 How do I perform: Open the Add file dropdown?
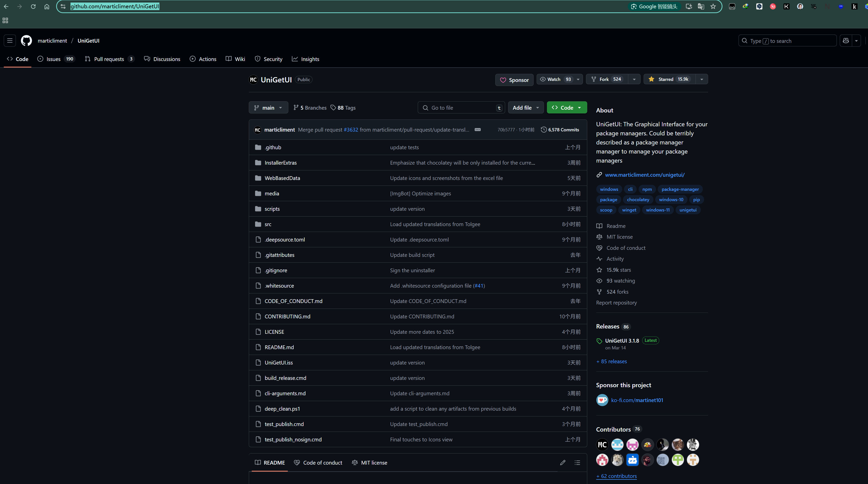coord(526,108)
